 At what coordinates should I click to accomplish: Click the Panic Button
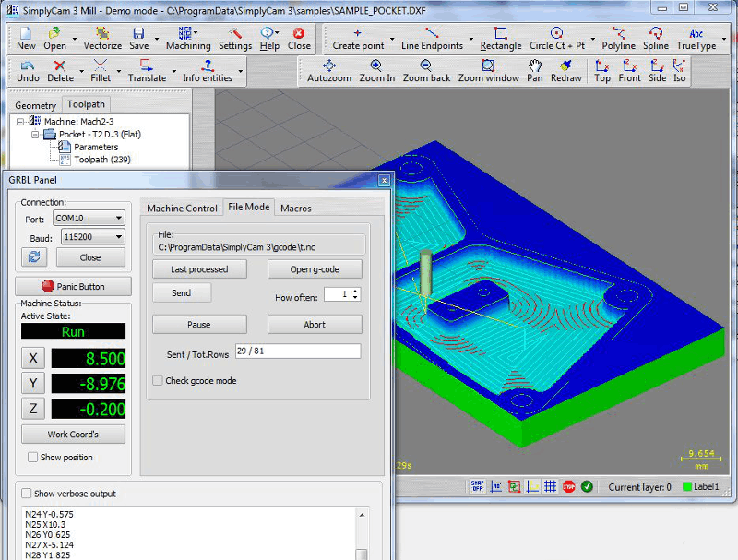point(74,286)
